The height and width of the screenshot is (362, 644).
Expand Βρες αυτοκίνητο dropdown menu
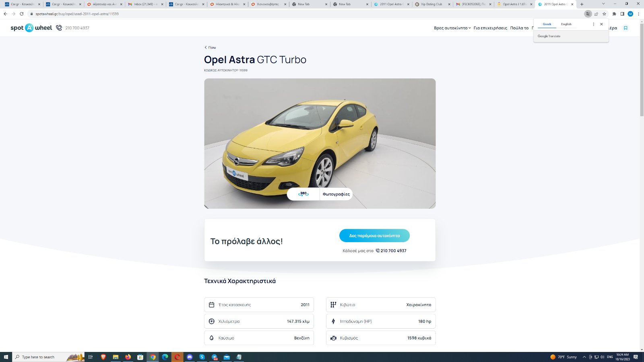pos(452,28)
